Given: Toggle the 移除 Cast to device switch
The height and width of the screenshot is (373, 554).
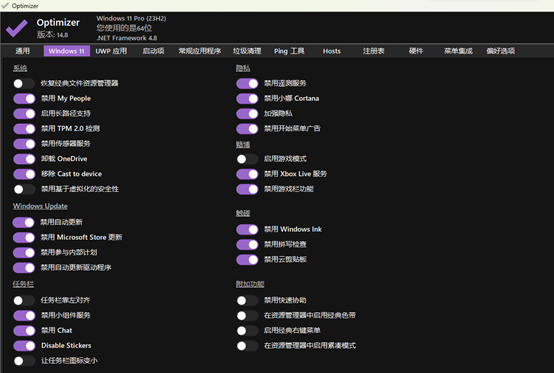Looking at the screenshot, I should [x=24, y=174].
